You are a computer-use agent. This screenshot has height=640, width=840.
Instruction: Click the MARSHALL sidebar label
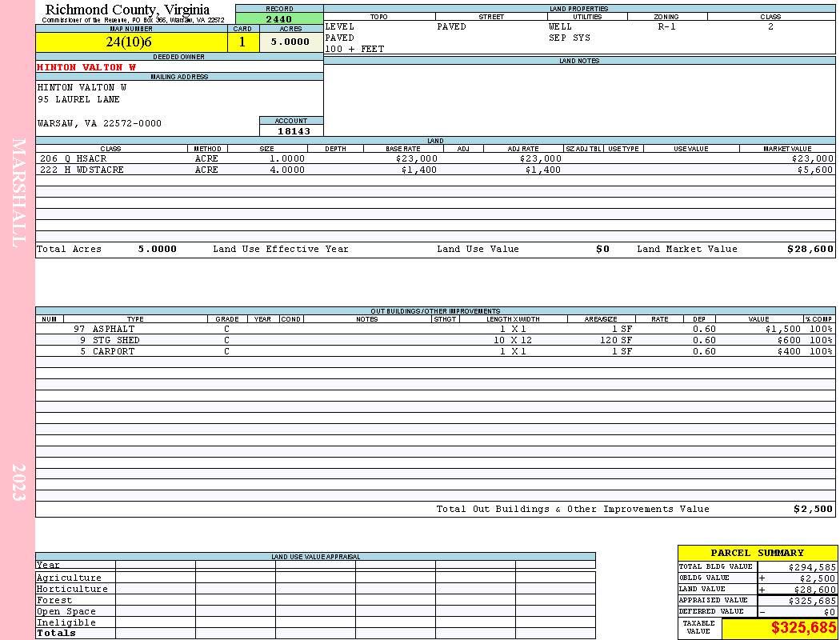pos(18,193)
